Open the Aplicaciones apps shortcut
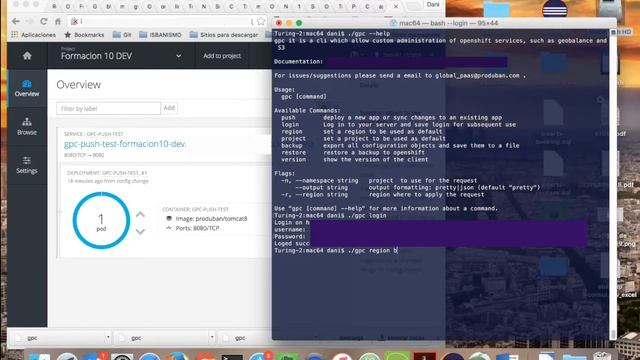Screen dimensions: 640x360 (33, 35)
